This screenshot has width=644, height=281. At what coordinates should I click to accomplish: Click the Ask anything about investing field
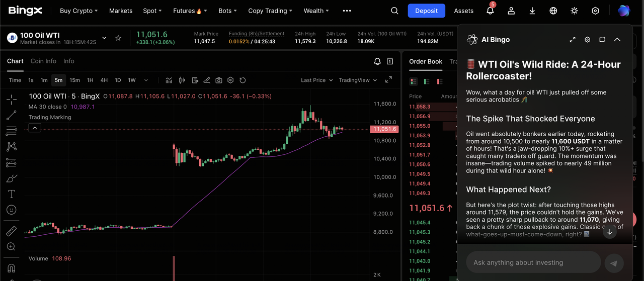point(533,262)
